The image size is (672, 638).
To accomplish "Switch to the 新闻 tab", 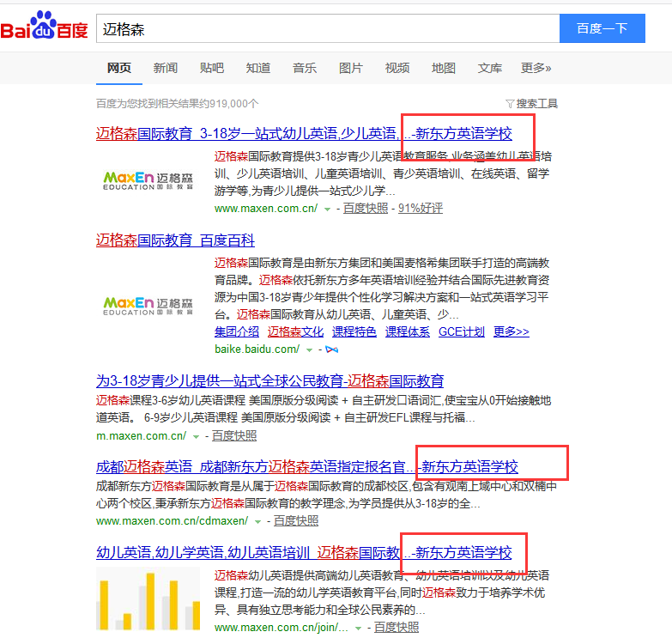I will 166,68.
